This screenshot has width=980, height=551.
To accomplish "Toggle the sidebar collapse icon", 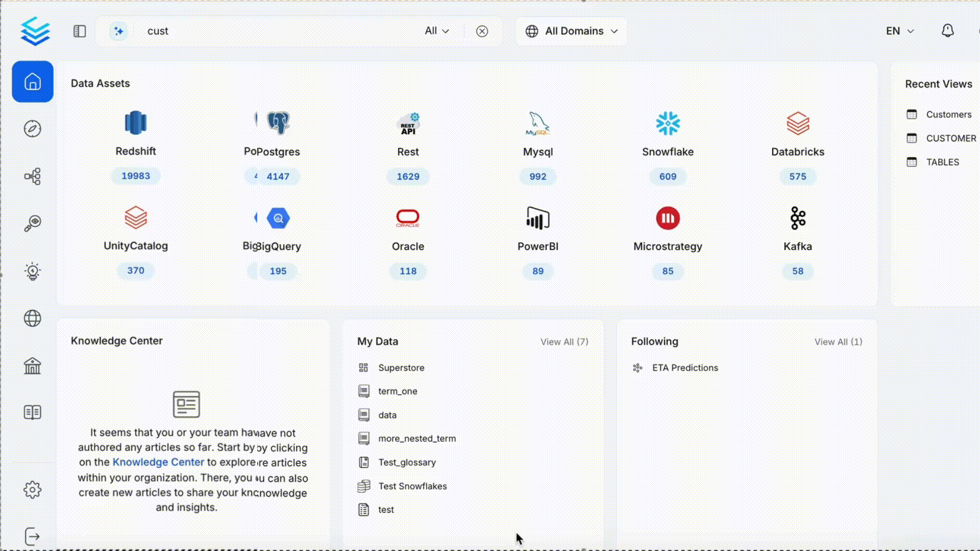I will point(80,31).
